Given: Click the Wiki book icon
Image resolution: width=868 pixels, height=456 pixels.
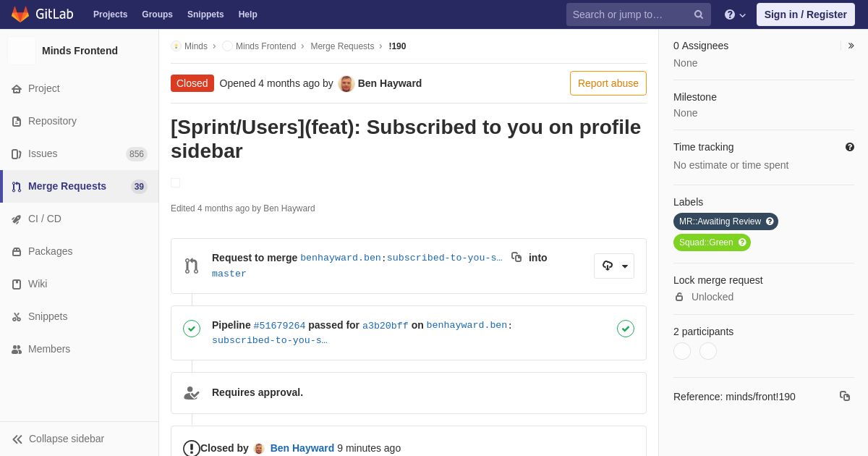Looking at the screenshot, I should (17, 284).
